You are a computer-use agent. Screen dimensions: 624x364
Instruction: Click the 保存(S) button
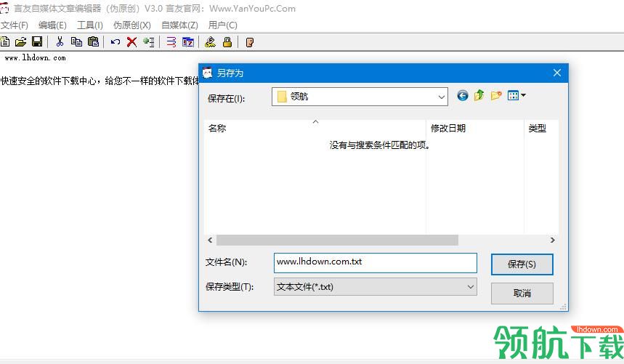pyautogui.click(x=522, y=264)
